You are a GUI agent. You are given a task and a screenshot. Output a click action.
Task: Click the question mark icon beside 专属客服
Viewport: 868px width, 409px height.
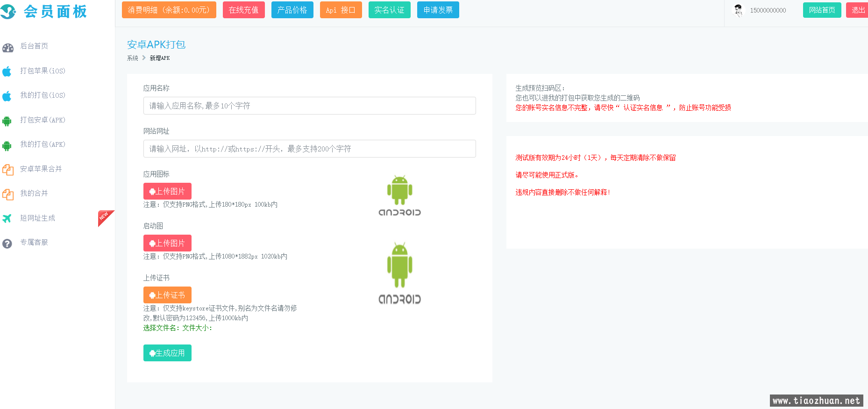click(7, 244)
